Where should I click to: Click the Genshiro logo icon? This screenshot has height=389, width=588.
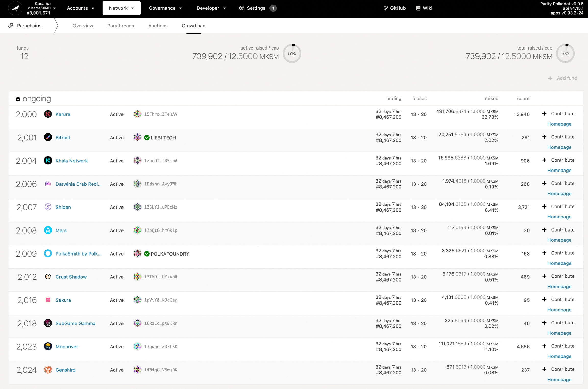click(x=48, y=369)
